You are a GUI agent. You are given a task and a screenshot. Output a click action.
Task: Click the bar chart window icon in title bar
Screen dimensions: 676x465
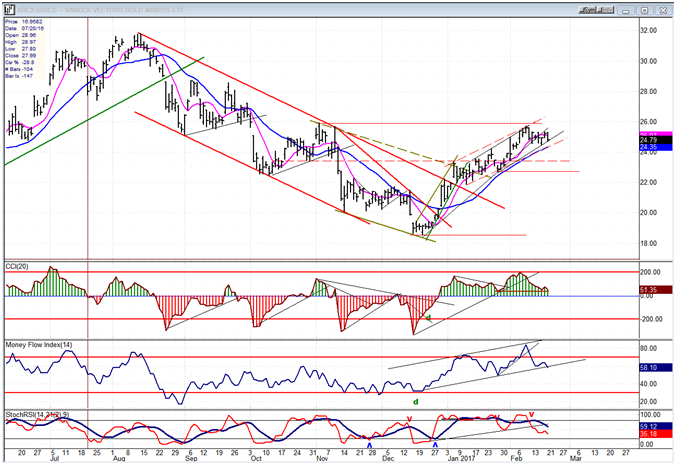(9, 9)
